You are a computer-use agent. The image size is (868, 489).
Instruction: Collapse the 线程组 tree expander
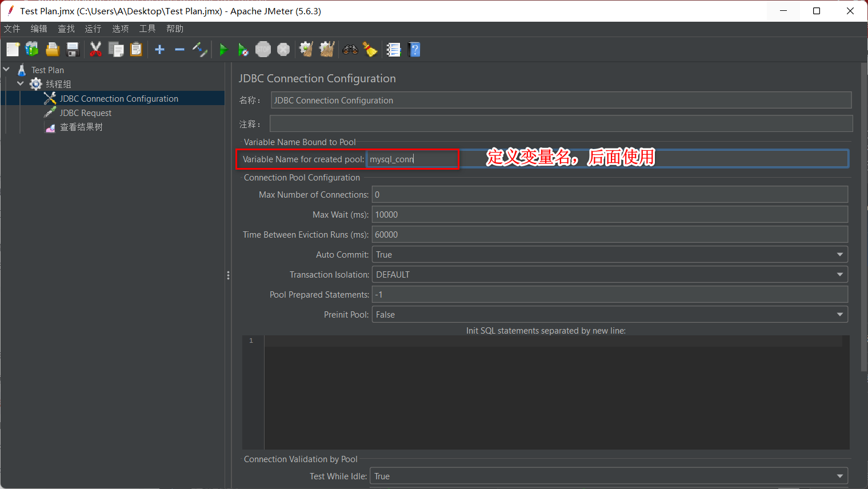click(21, 83)
